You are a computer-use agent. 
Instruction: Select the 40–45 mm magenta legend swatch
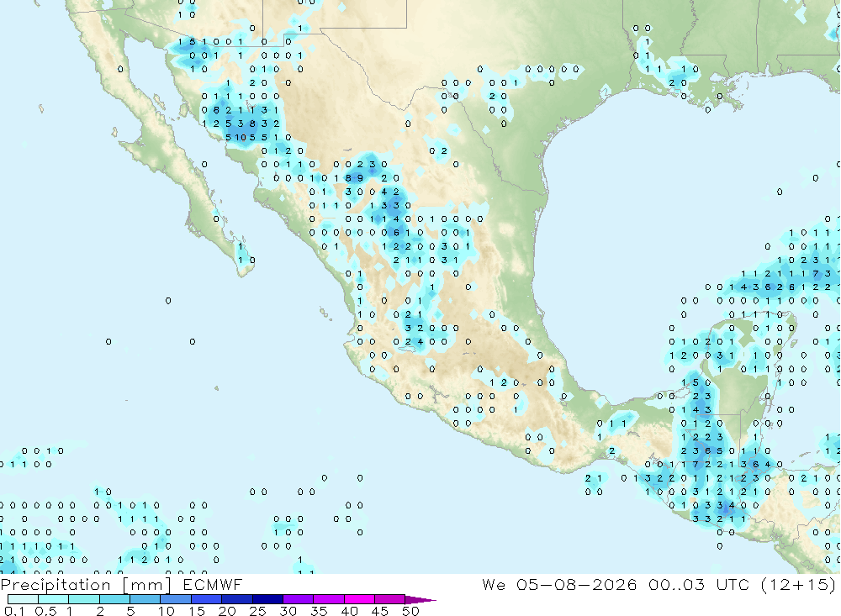(x=359, y=599)
